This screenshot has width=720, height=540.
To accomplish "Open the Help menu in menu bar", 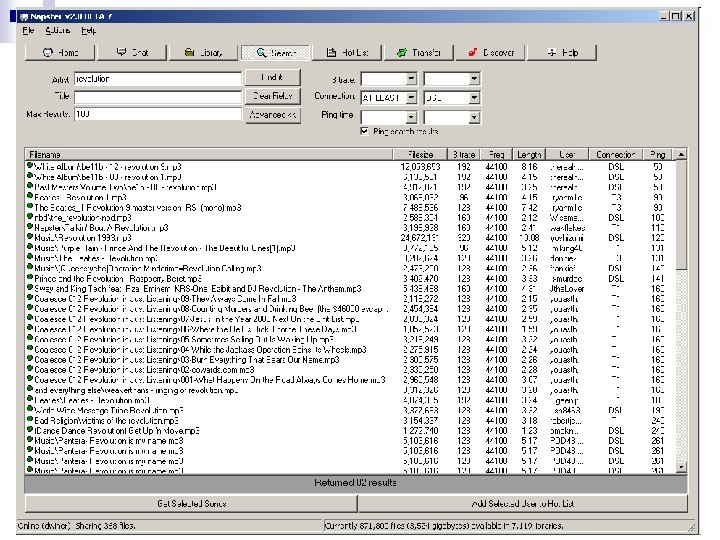I will pos(89,31).
